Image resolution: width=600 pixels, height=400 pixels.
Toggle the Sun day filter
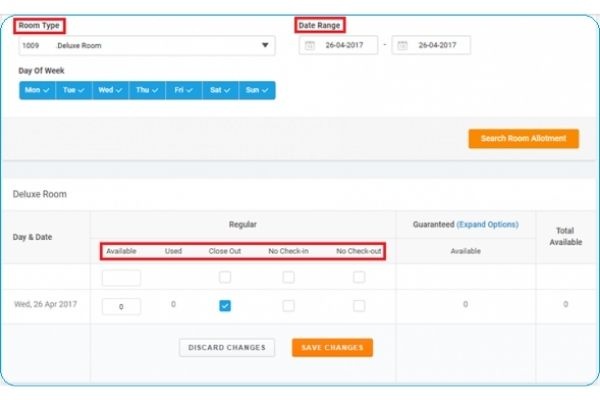[x=257, y=90]
